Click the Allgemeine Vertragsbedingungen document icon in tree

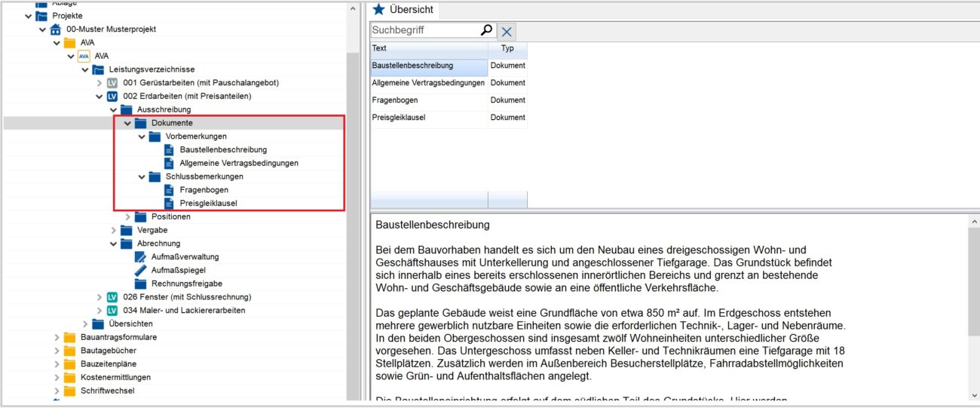click(169, 163)
